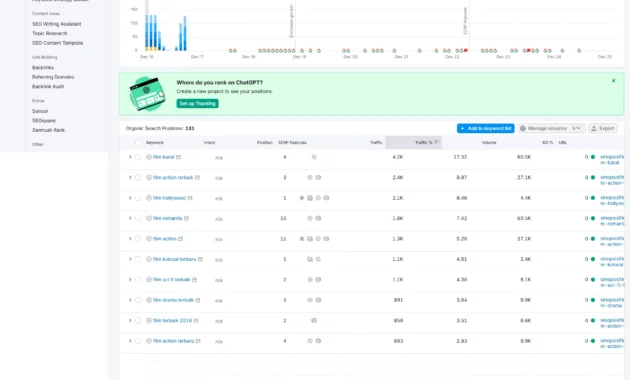
Task: Check the box for 'film drama terbaik'
Action: pos(138,300)
